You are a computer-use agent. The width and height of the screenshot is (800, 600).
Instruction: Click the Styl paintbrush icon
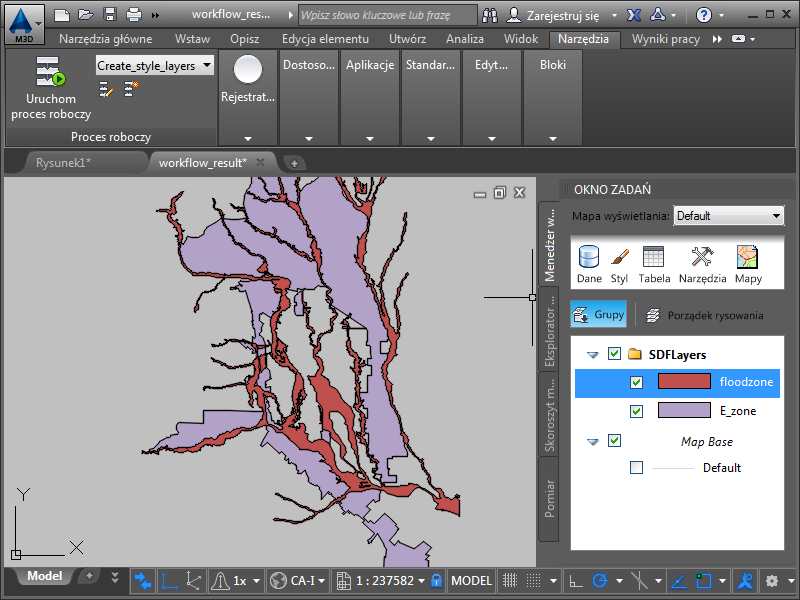(x=619, y=264)
